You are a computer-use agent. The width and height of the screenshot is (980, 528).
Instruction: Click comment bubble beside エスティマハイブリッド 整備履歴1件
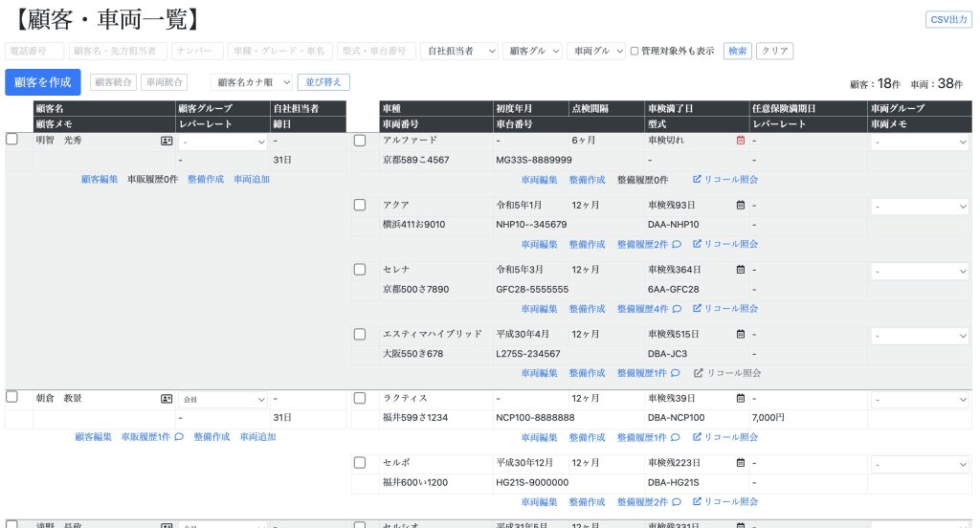[675, 373]
